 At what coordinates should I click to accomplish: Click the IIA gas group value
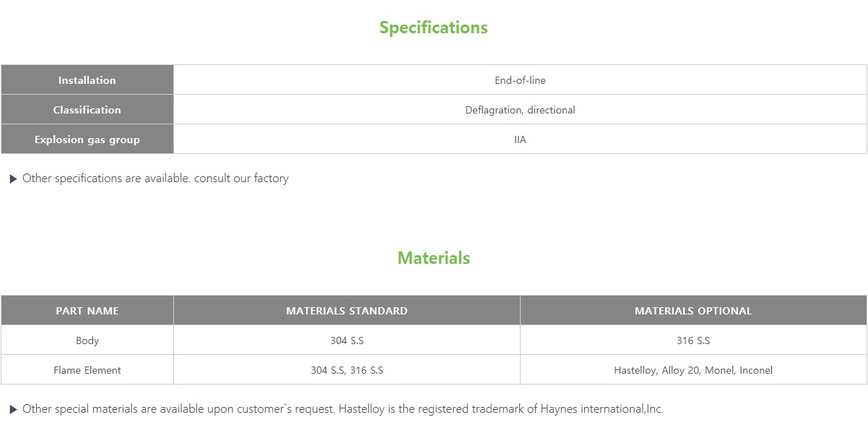[x=520, y=140]
